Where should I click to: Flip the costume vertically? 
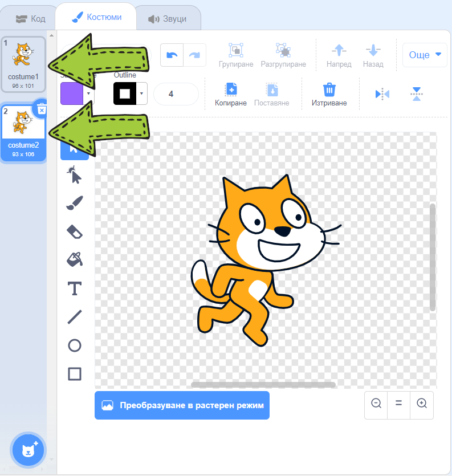pos(417,94)
